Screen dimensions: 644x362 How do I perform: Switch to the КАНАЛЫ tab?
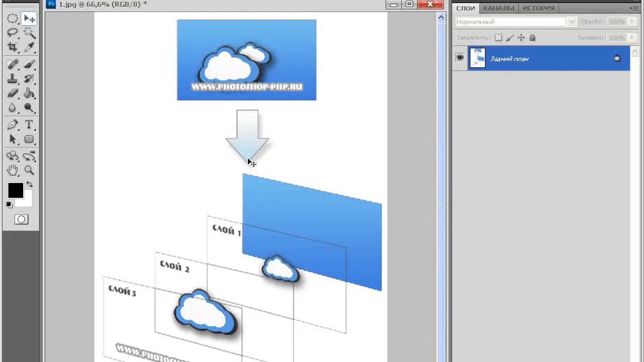(x=499, y=8)
